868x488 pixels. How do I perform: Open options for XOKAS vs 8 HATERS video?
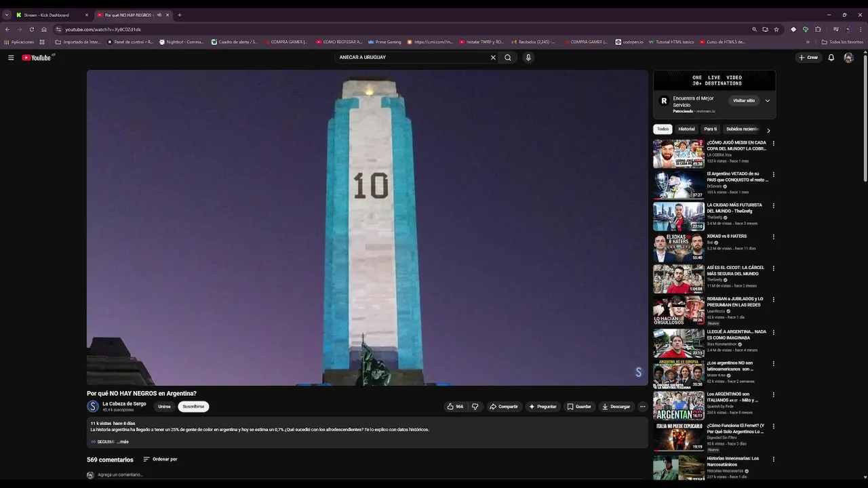tap(773, 237)
